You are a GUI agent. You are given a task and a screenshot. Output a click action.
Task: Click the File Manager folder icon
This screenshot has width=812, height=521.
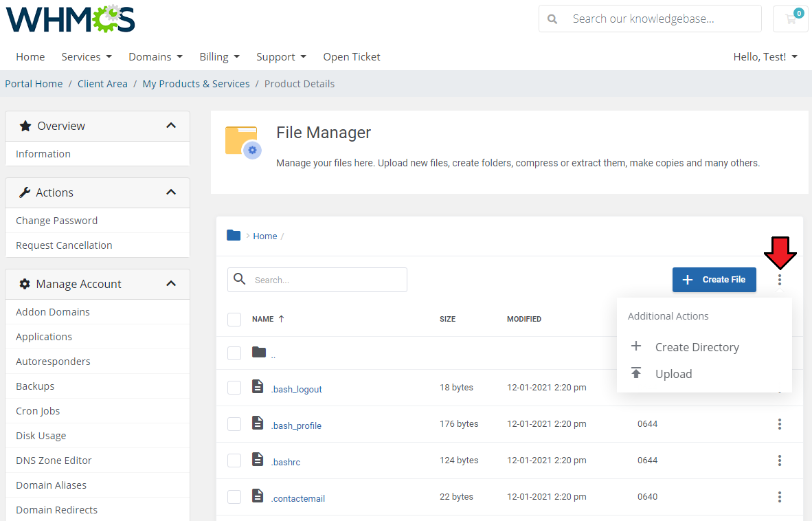[243, 142]
